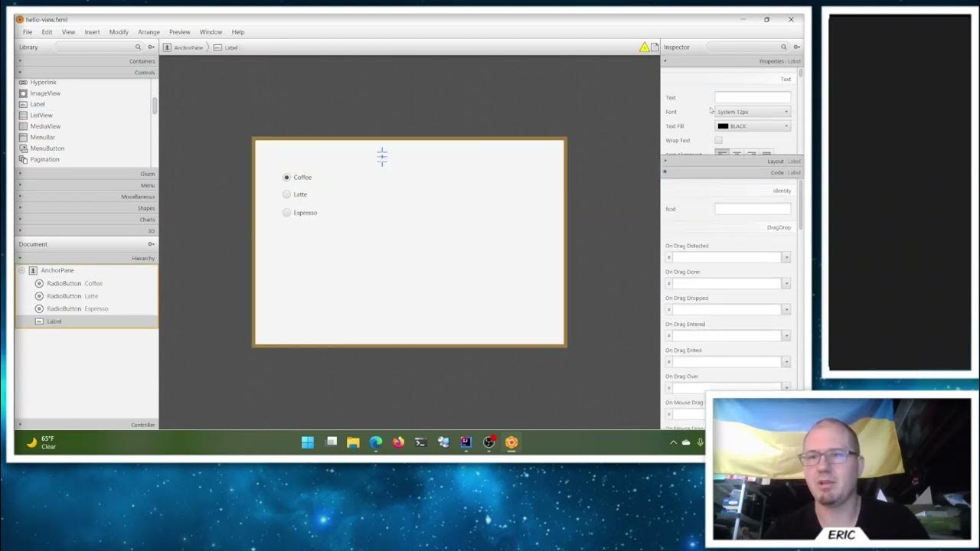980x551 pixels.
Task: Select the MenuBar icon in Library
Action: tap(23, 137)
